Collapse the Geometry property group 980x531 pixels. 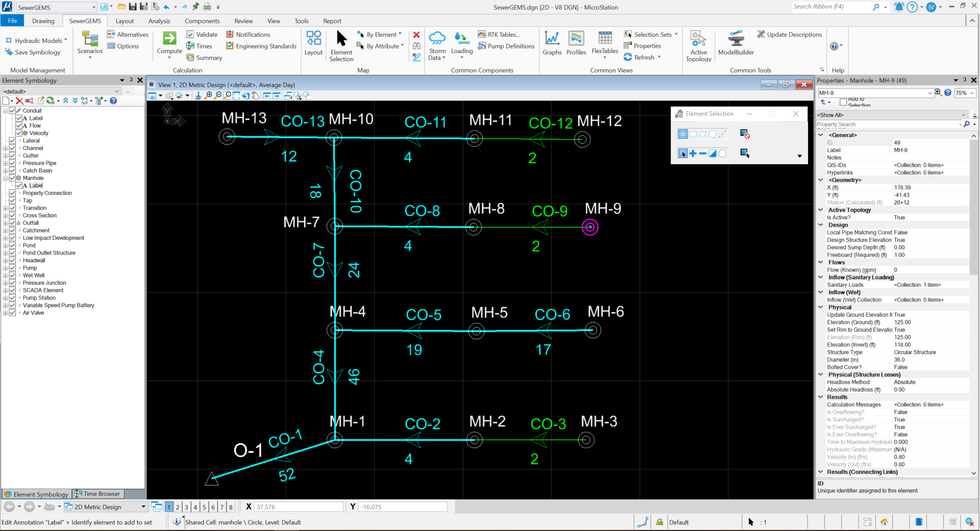click(820, 180)
